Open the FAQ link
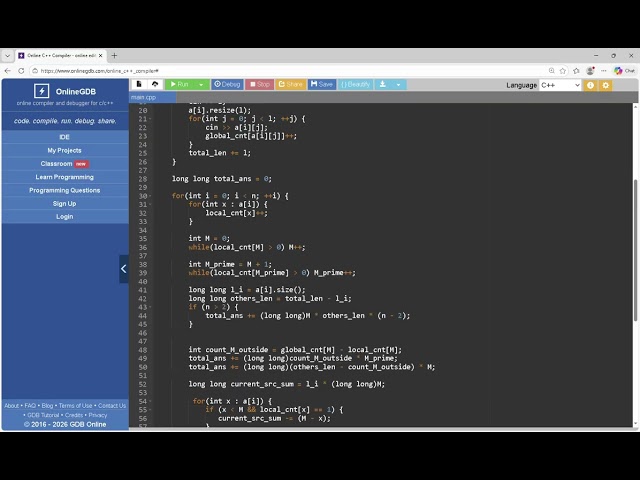 [x=30, y=405]
